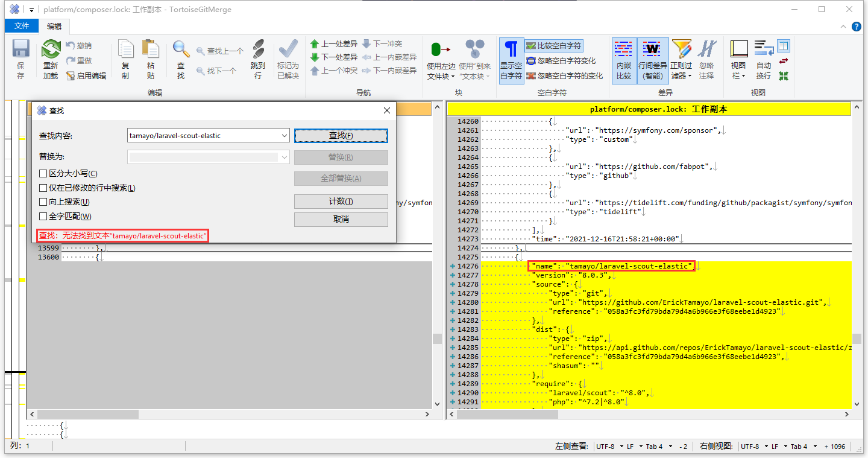The image size is (868, 458).
Task: Click the right pane vertical scrollbar thumb
Action: [856, 339]
